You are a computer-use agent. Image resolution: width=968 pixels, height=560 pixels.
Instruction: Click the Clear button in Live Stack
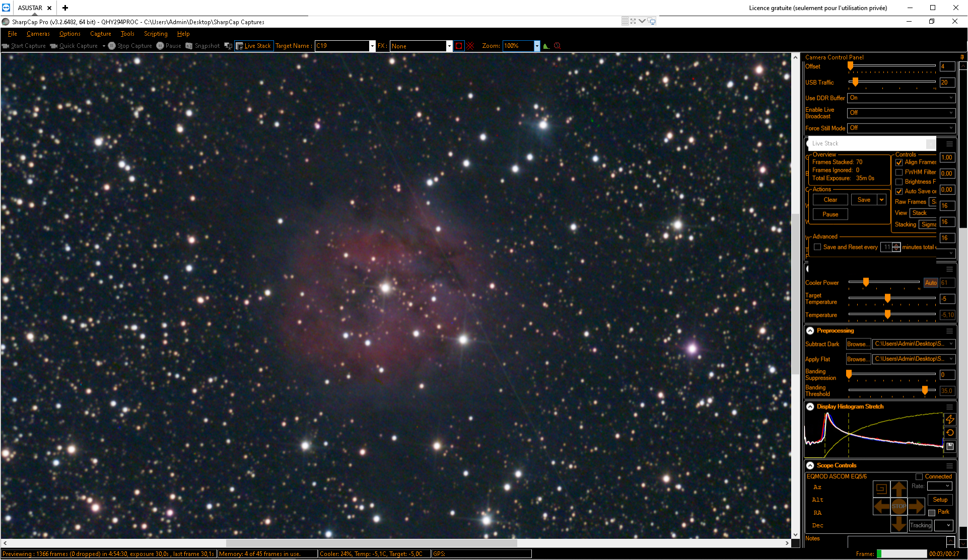point(831,200)
